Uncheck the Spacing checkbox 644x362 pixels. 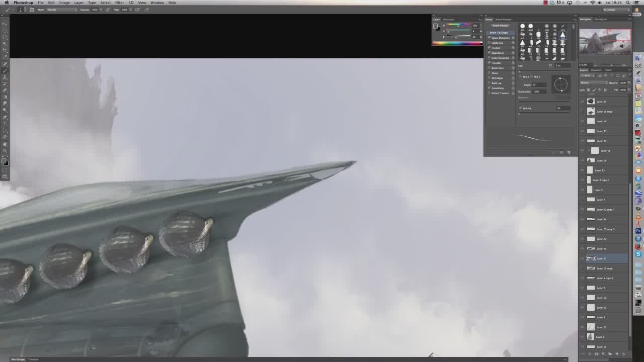point(520,108)
